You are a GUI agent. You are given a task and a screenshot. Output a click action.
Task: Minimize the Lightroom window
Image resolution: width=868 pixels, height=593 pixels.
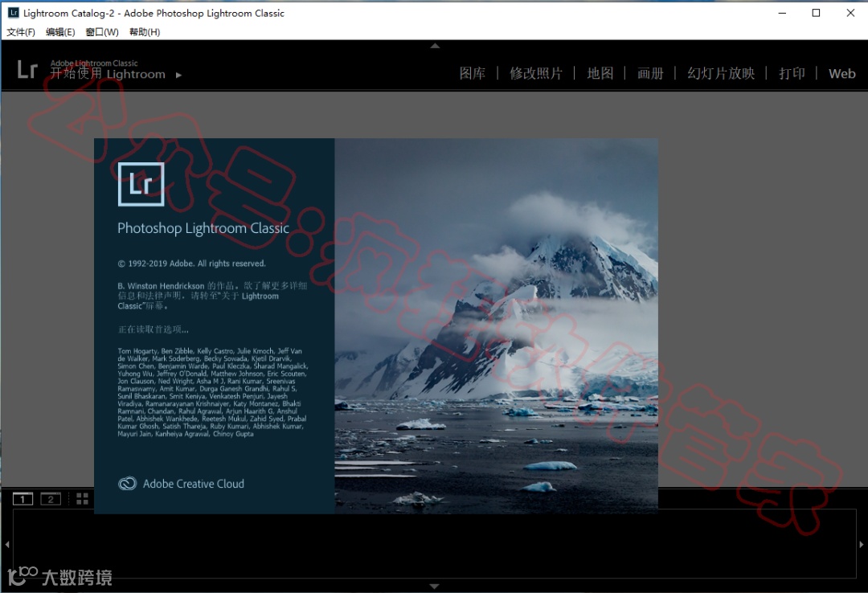tap(782, 13)
